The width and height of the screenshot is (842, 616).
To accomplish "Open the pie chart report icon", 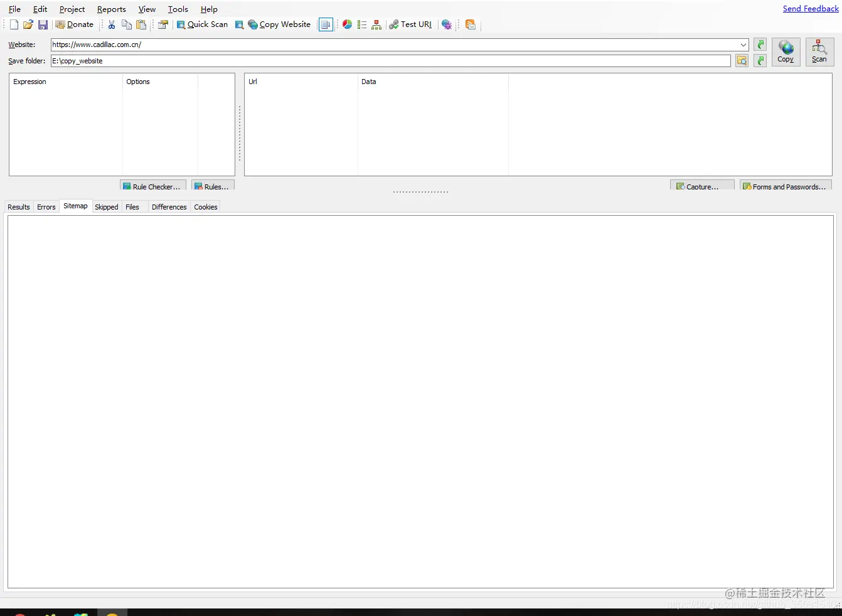I will [x=347, y=24].
